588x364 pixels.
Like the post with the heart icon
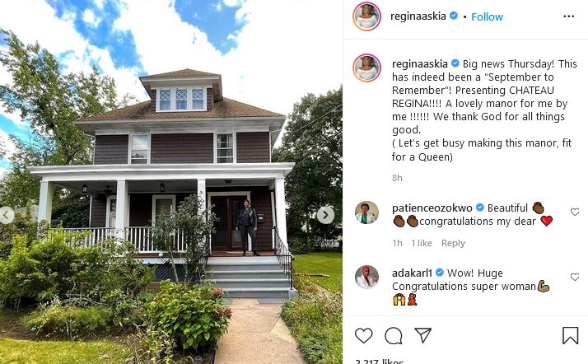click(363, 335)
